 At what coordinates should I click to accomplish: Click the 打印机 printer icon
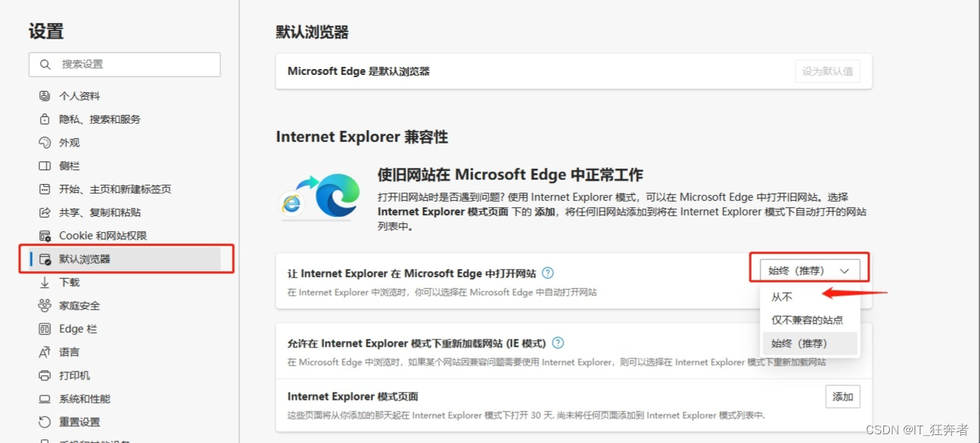tap(45, 375)
